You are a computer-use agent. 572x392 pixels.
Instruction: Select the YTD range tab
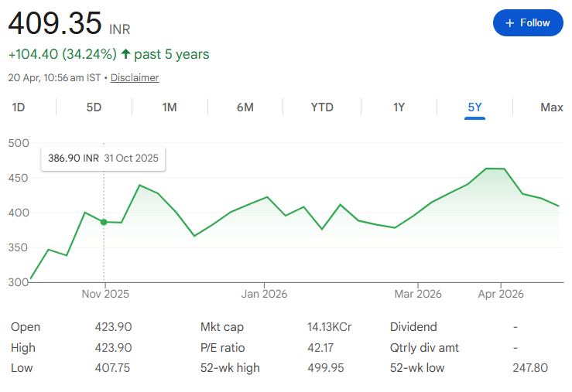click(x=322, y=107)
